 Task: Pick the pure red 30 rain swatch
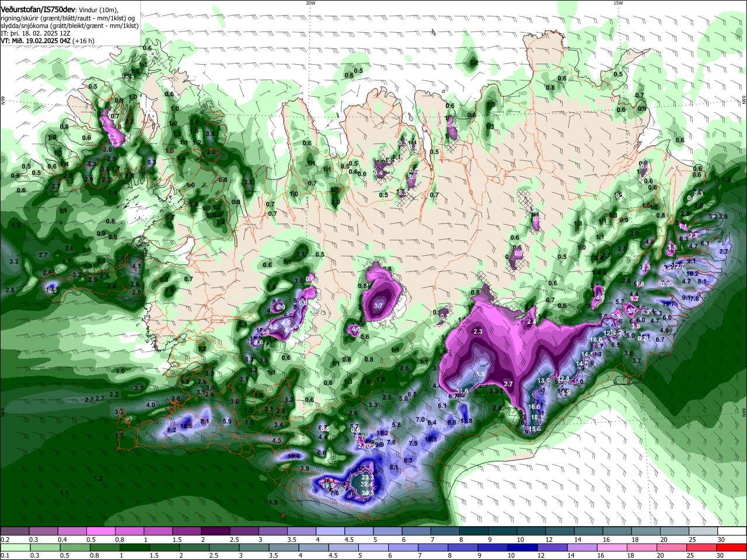click(732, 548)
